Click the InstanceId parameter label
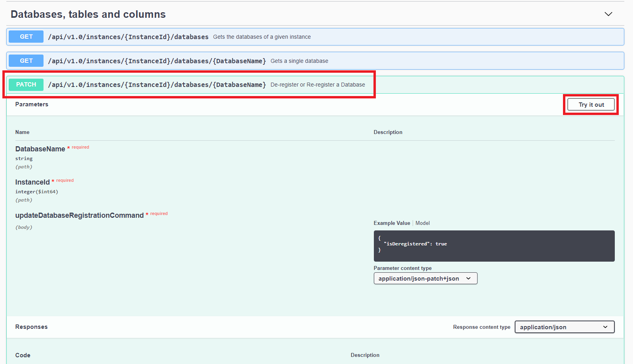This screenshot has width=633, height=364. point(32,182)
